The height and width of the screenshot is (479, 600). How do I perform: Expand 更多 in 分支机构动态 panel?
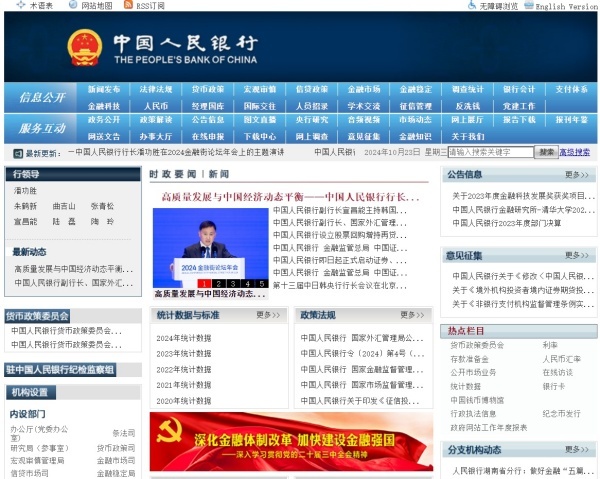pyautogui.click(x=577, y=449)
